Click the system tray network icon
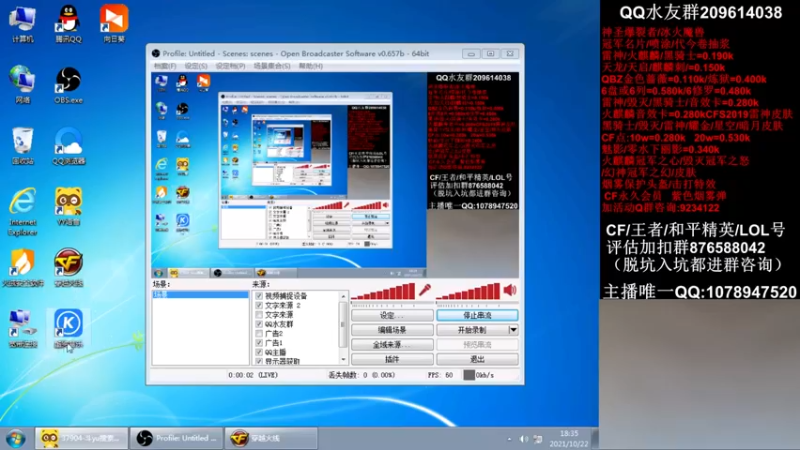 click(538, 439)
